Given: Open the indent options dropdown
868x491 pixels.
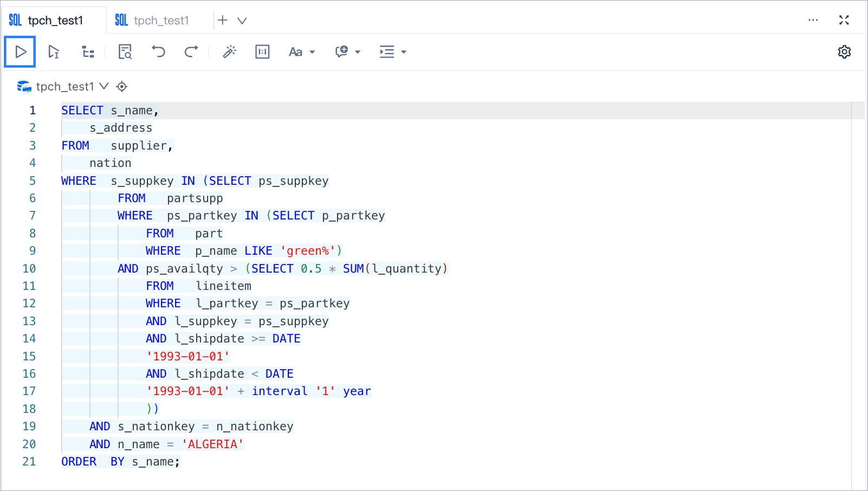Looking at the screenshot, I should tap(393, 52).
